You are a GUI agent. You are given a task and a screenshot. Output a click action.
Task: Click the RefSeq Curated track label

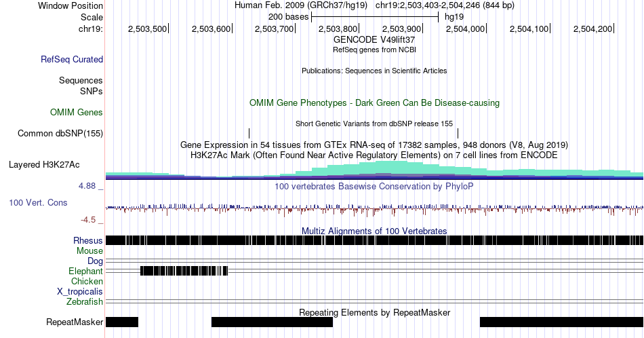coord(72,59)
